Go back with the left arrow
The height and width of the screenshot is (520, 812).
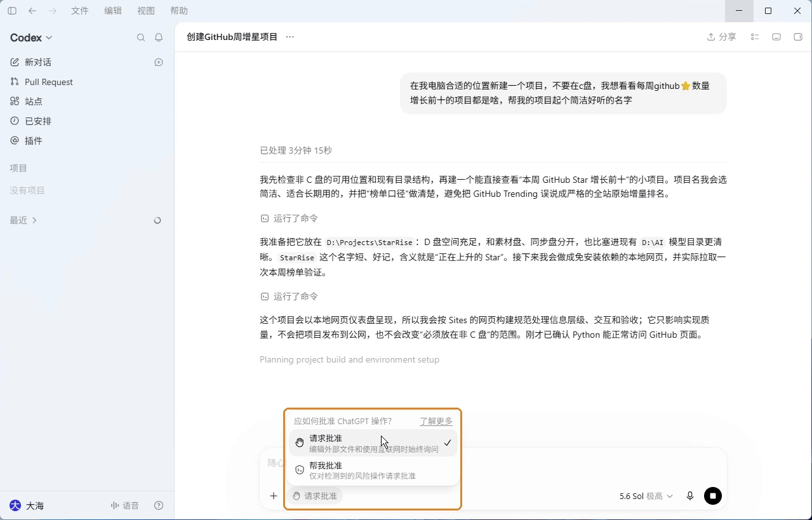pos(32,11)
